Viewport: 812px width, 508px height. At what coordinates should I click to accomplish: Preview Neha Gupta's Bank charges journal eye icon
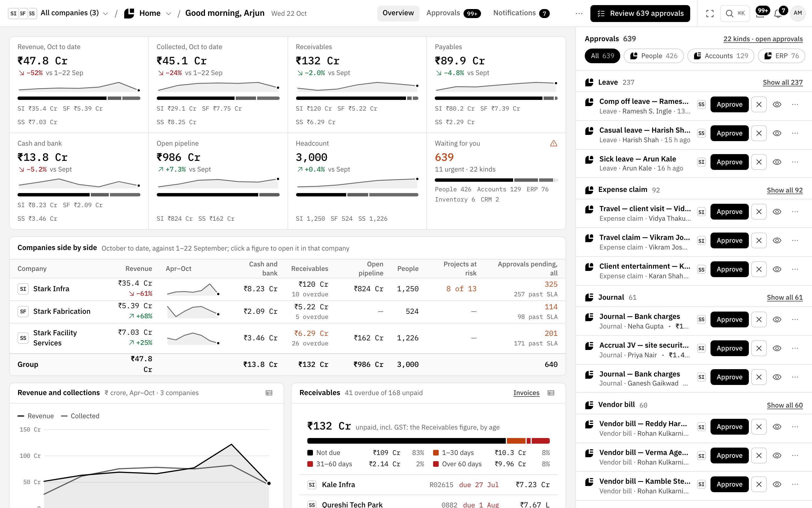pos(777,319)
